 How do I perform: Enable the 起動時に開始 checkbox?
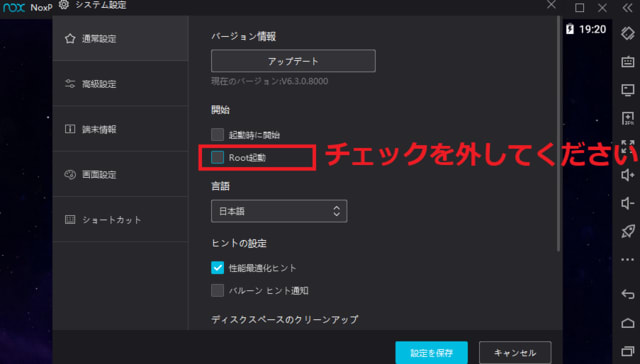click(x=218, y=134)
